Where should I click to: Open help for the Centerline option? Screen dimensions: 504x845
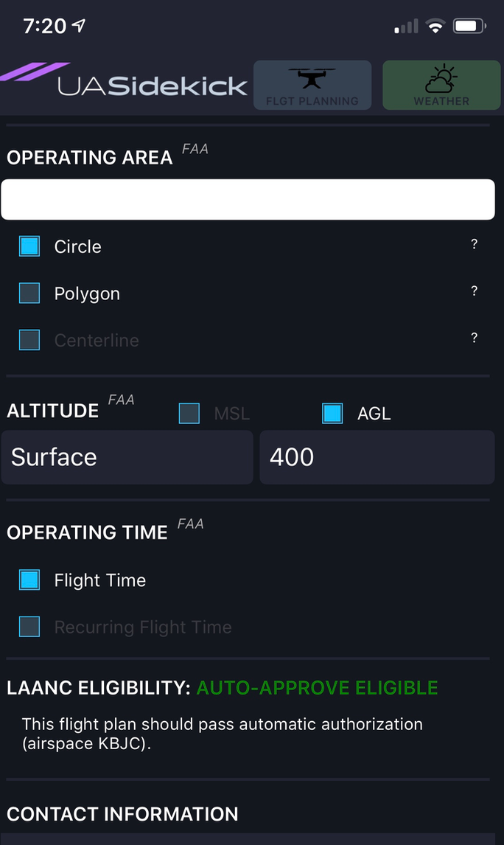[x=475, y=338]
